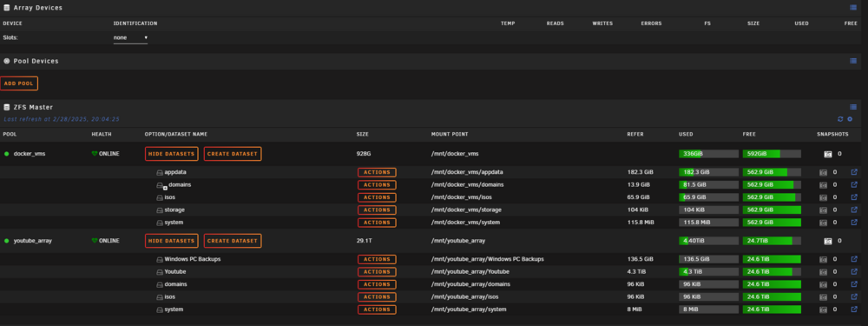The image size is (868, 326).
Task: Click the OPTION/DATASET NAME column header
Action: 175,134
